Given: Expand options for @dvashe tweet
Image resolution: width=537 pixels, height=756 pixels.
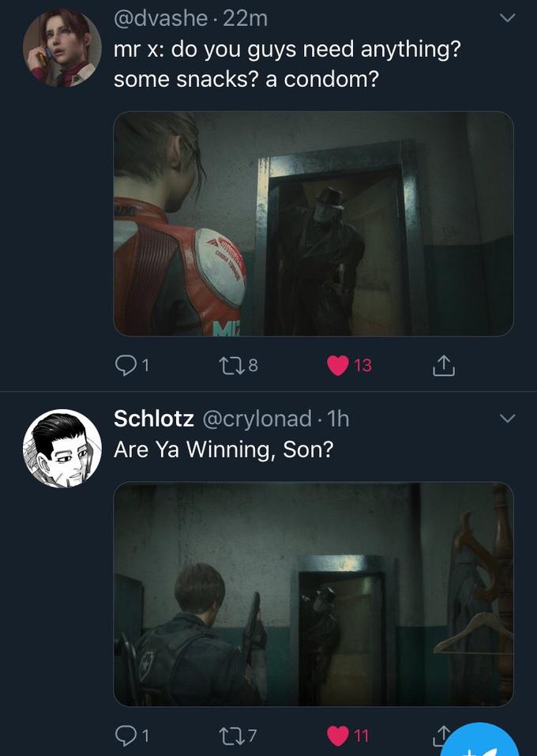Looking at the screenshot, I should pos(507,18).
